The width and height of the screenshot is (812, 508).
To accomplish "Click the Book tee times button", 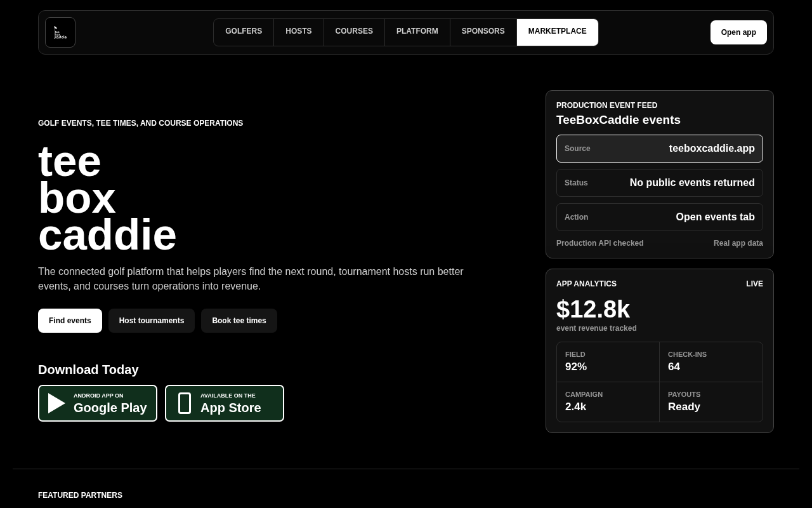I will point(239,321).
